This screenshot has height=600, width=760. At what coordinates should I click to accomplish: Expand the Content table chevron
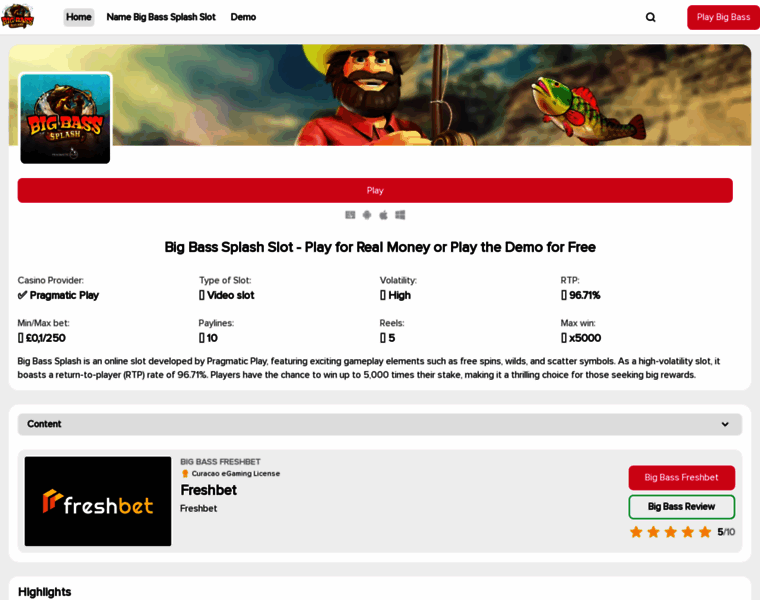pyautogui.click(x=725, y=424)
